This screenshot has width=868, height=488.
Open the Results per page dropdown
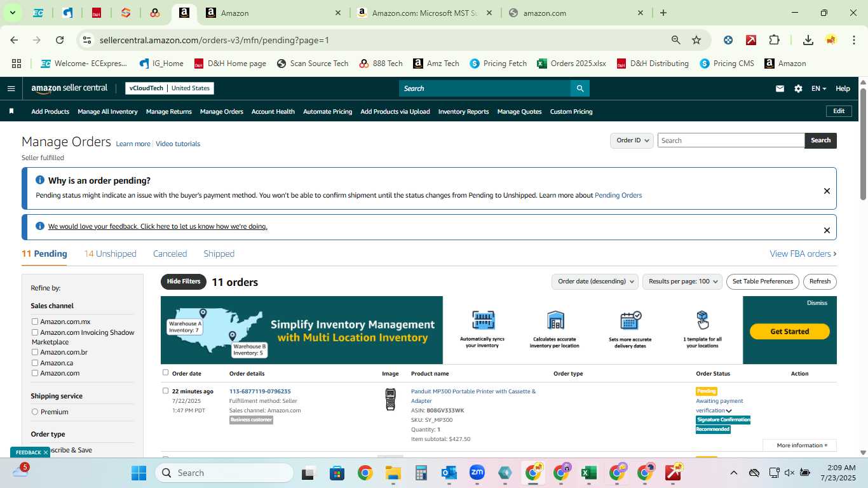[x=682, y=281]
